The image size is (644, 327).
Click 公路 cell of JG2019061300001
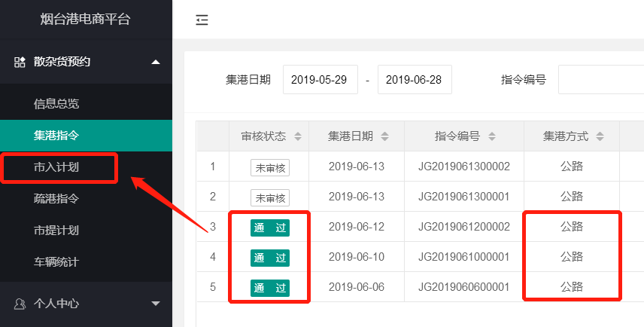[572, 196]
